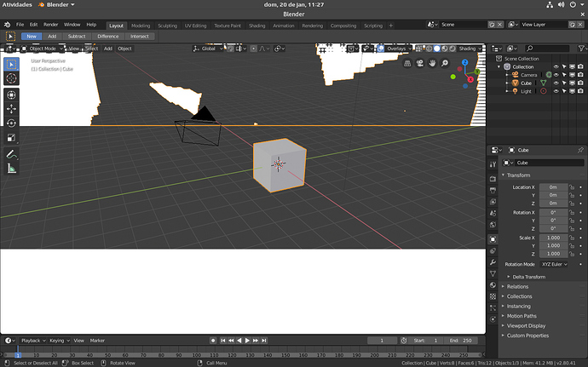Open the viewport Add menu
The width and height of the screenshot is (588, 367).
coord(108,49)
